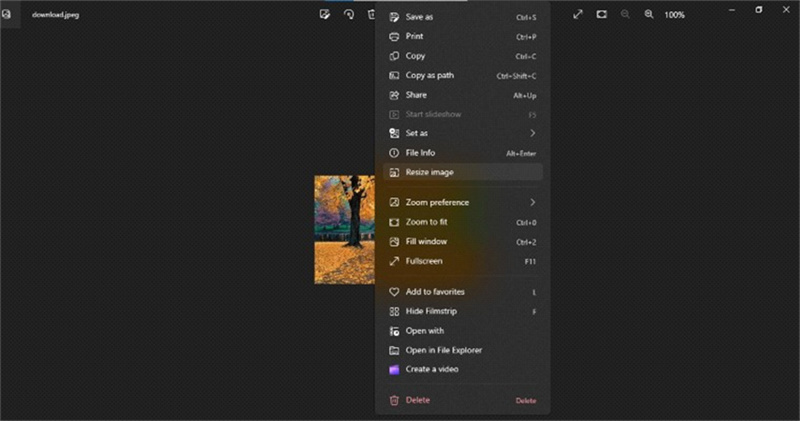Restore down the Photos window

(x=759, y=10)
